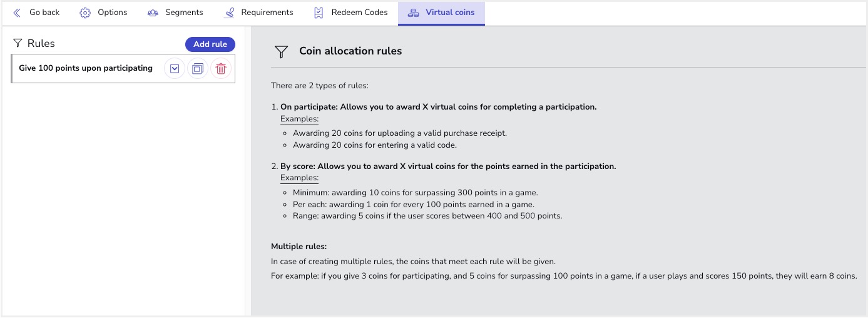Click the ticket icon beside Redeem Codes
The width and height of the screenshot is (868, 318).
pos(319,13)
